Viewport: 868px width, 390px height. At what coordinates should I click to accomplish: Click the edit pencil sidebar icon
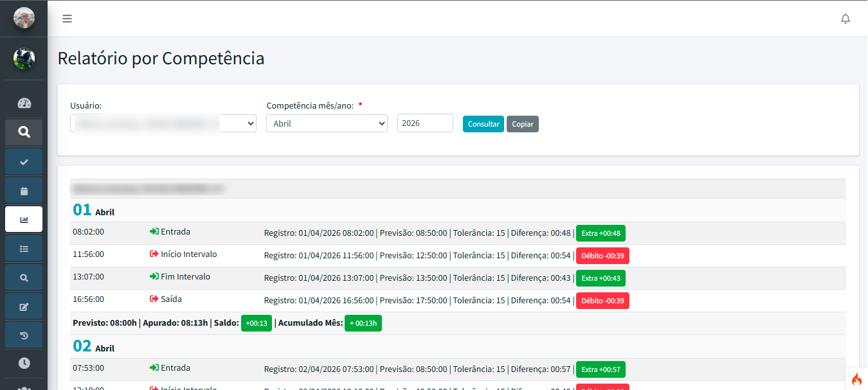point(24,306)
